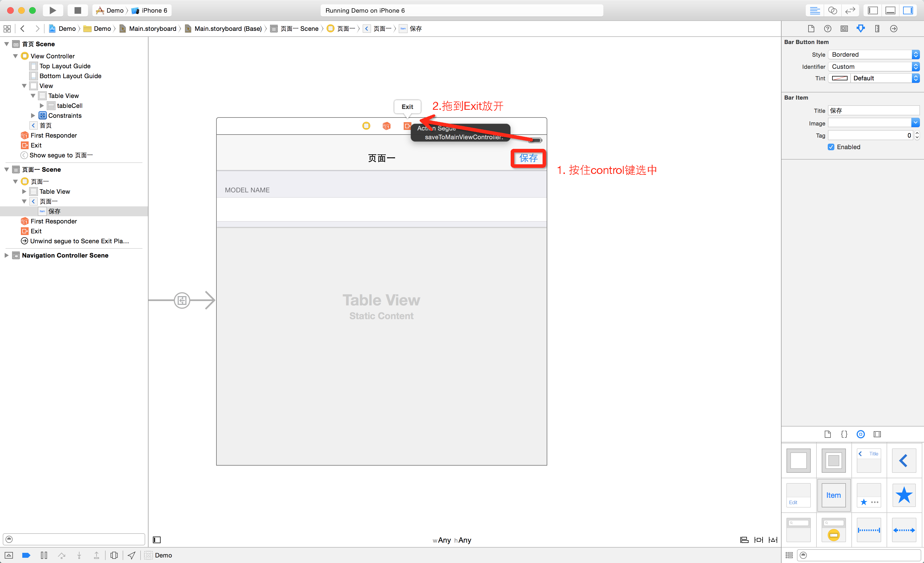Pause program execution in debug bar
This screenshot has height=563, width=924.
44,555
